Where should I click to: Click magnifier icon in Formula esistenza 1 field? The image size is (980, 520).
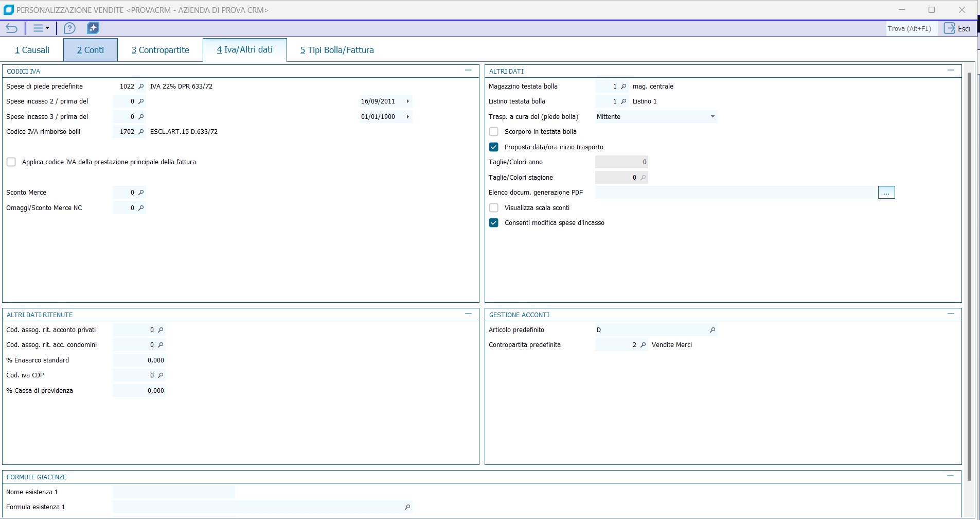coord(407,507)
